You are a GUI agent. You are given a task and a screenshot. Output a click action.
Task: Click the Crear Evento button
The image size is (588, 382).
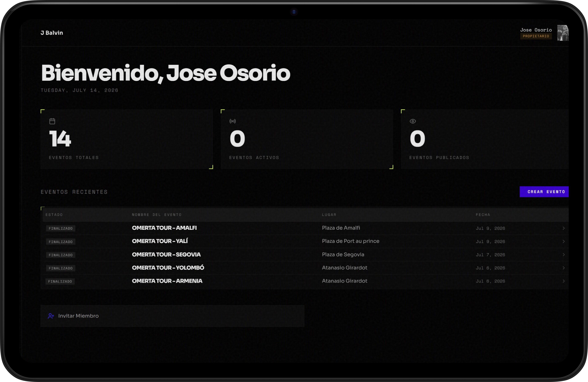coord(544,192)
